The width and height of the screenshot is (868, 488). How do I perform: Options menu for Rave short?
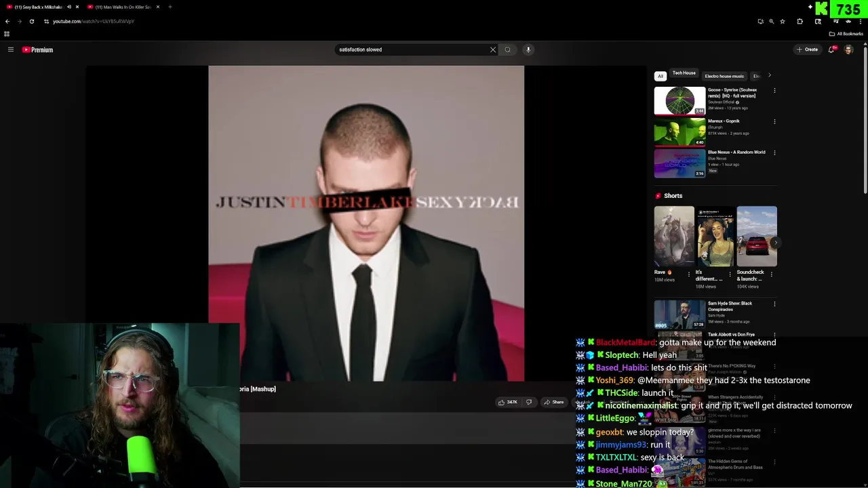point(689,274)
